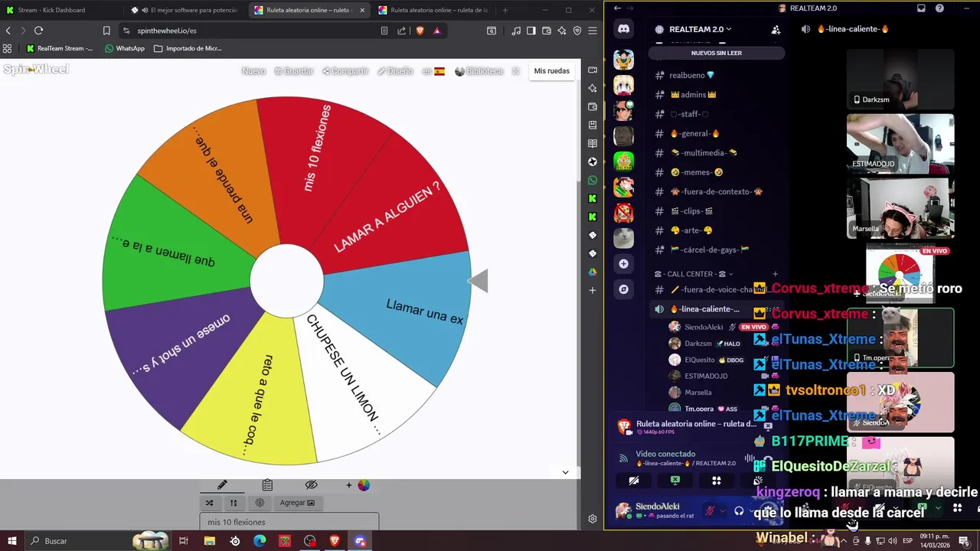Click Compartir to share wheel
This screenshot has height=551, width=980.
(x=345, y=71)
